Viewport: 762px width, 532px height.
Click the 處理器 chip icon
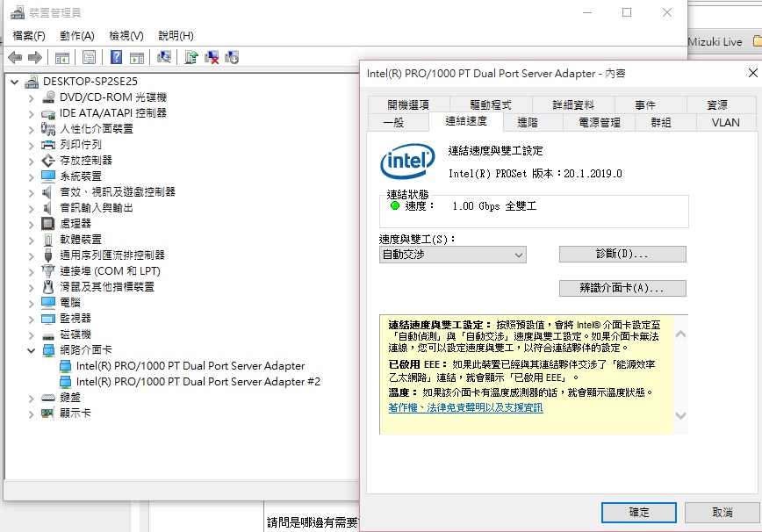click(48, 224)
